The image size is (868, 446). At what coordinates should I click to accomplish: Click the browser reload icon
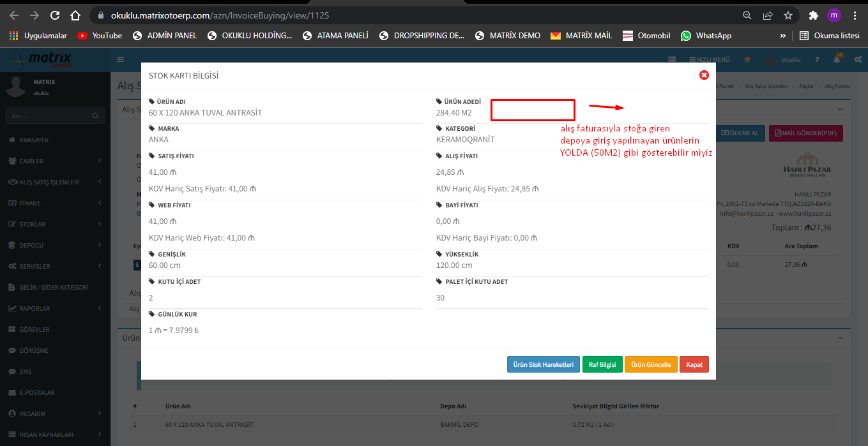click(55, 15)
